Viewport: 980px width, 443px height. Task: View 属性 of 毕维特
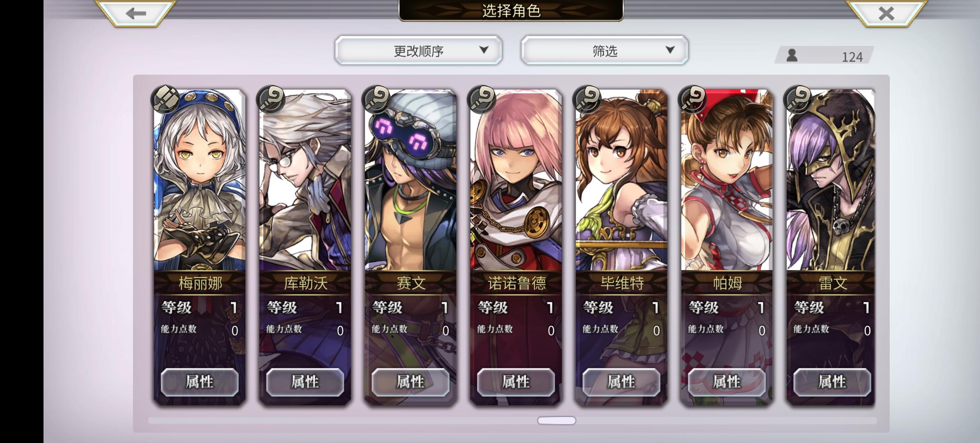pos(621,382)
